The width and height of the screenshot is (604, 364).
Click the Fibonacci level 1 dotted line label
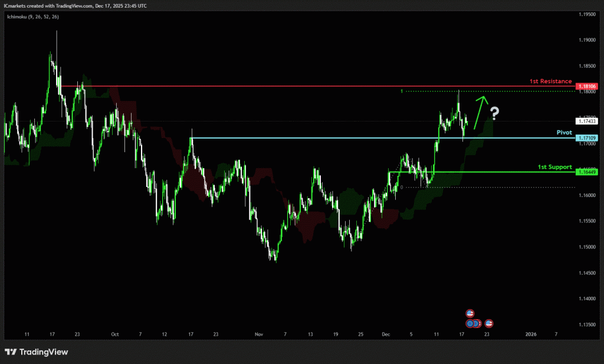pos(402,91)
